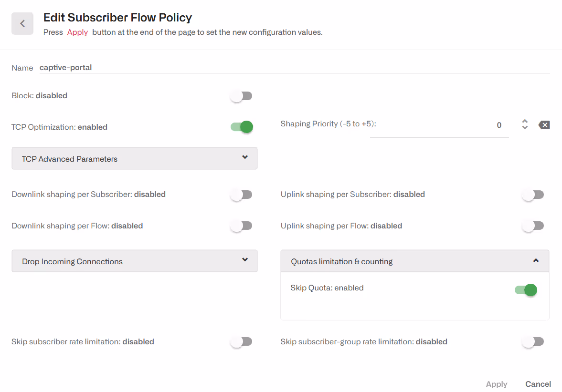The width and height of the screenshot is (562, 392).
Task: Toggle Skip subscriber rate limitation
Action: coord(241,341)
